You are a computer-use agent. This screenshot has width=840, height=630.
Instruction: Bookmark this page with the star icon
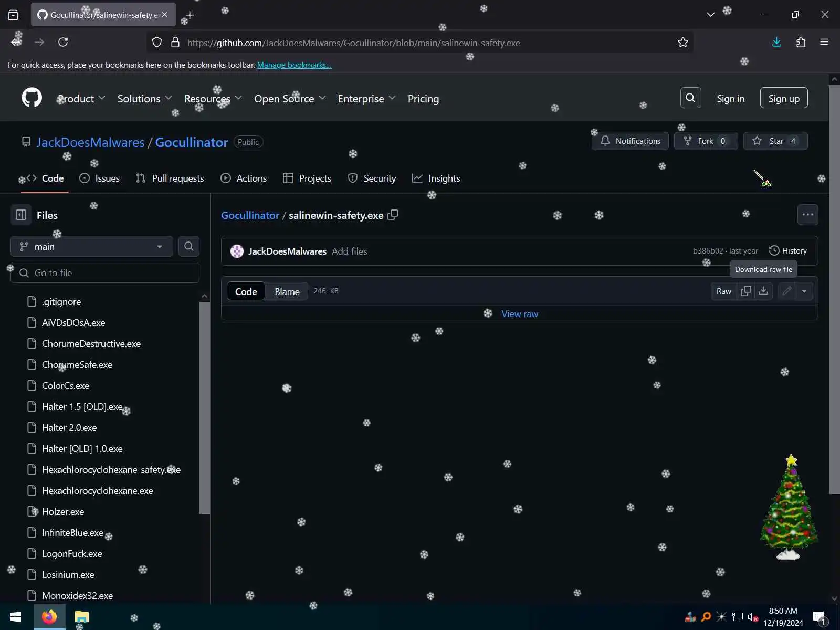(682, 42)
